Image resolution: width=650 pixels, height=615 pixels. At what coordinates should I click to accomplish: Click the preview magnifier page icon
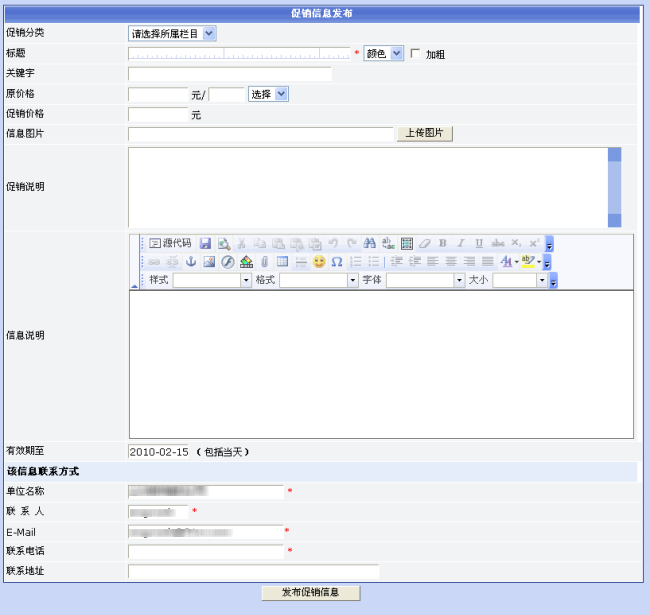224,243
